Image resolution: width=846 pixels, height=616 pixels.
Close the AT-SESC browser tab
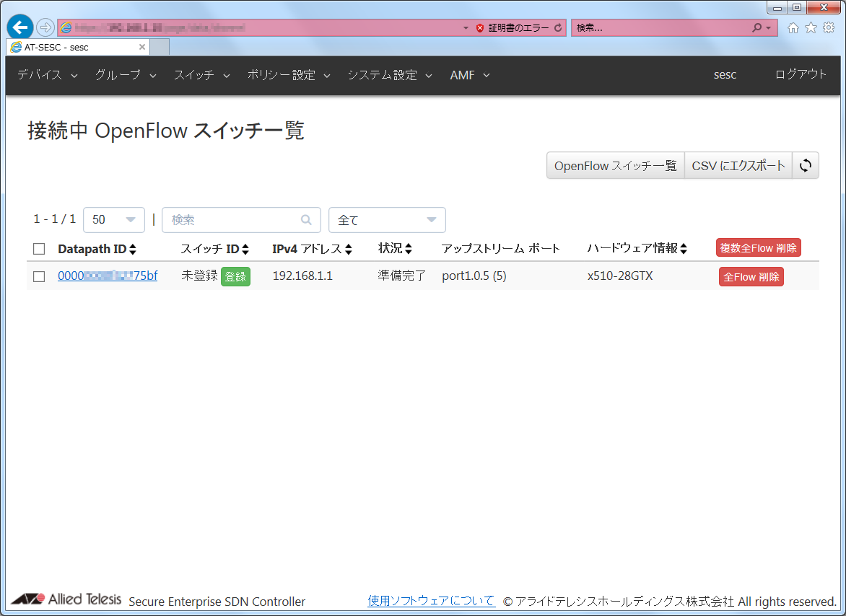click(142, 47)
